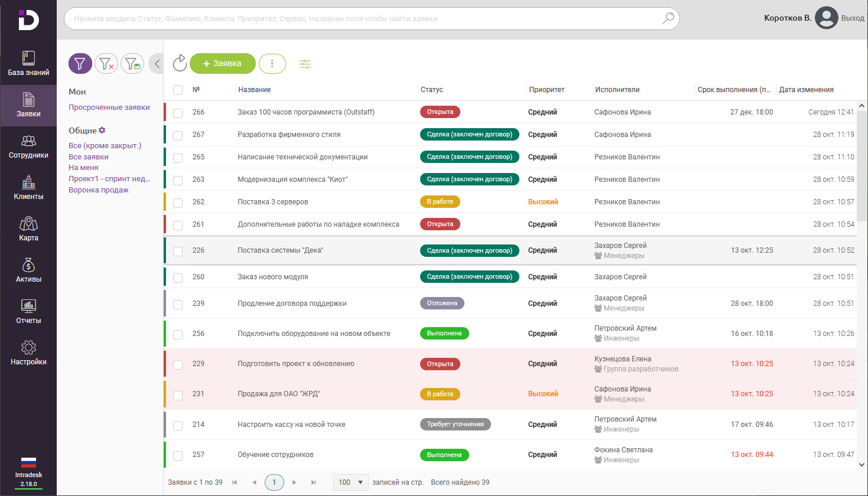Click into the request search field
The image size is (868, 496).
[360, 19]
